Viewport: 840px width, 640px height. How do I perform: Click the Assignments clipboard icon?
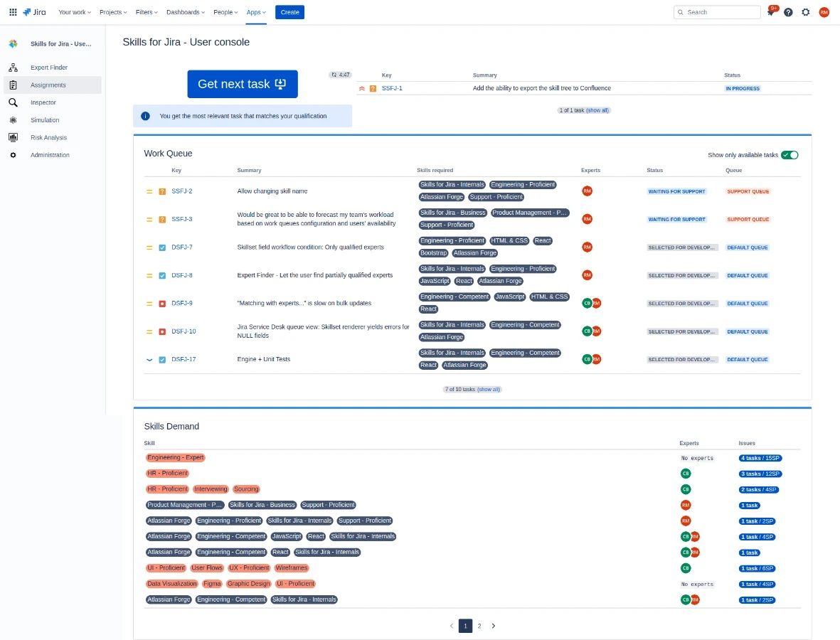tap(14, 85)
